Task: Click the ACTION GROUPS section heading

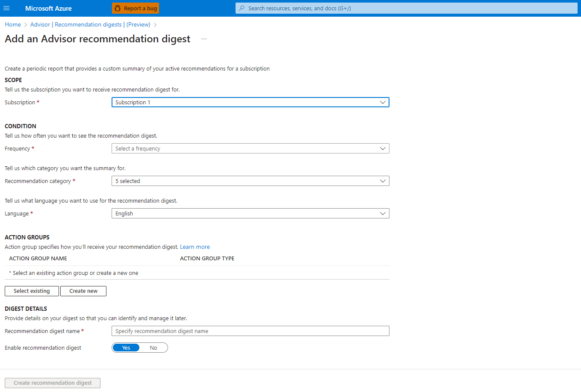Action: [27, 237]
